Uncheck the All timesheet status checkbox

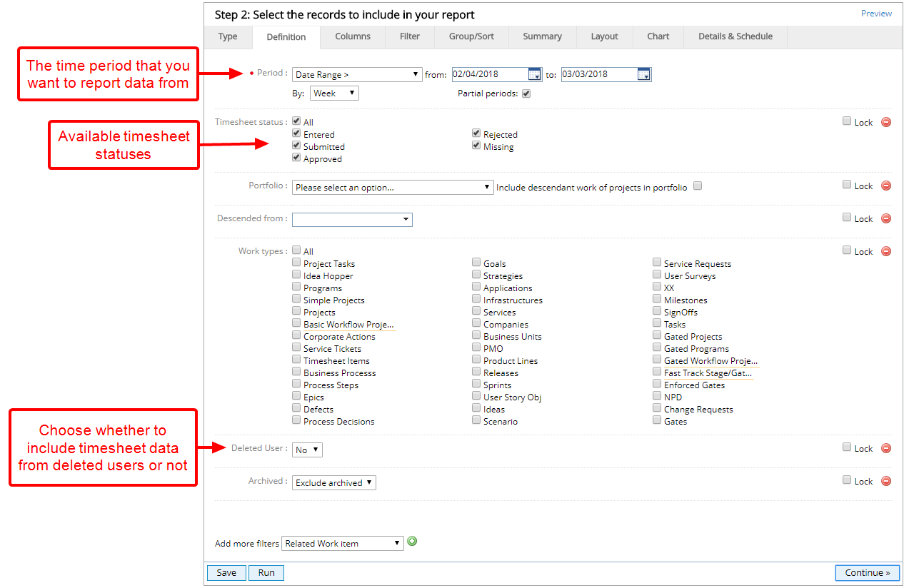(296, 121)
